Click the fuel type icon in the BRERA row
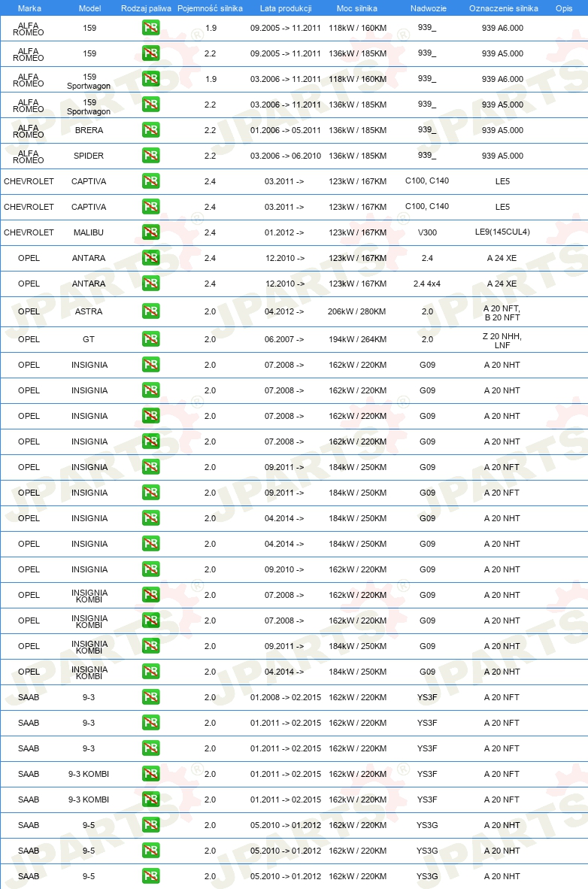The image size is (588, 889). (x=151, y=130)
